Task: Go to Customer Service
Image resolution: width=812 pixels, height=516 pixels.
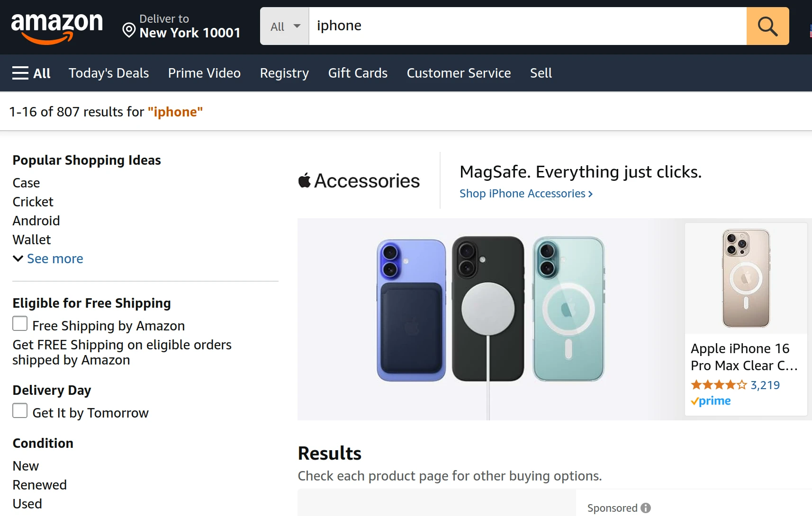Action: 458,73
